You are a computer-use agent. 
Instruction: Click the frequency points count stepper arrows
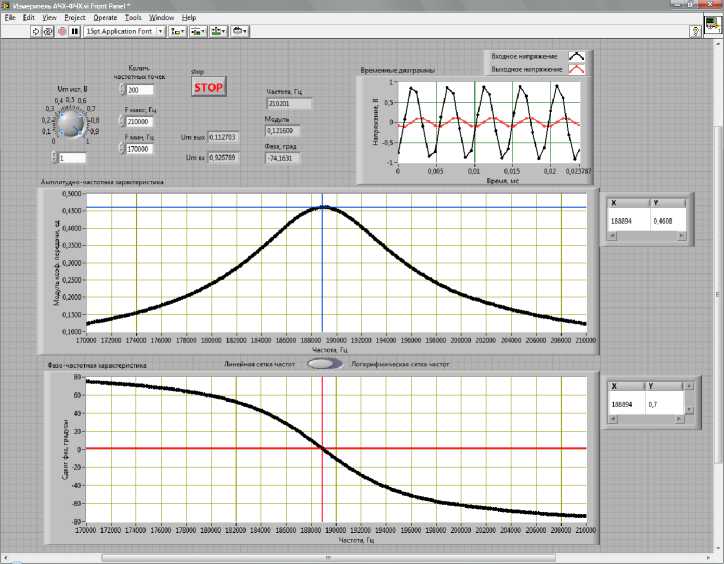pos(121,91)
